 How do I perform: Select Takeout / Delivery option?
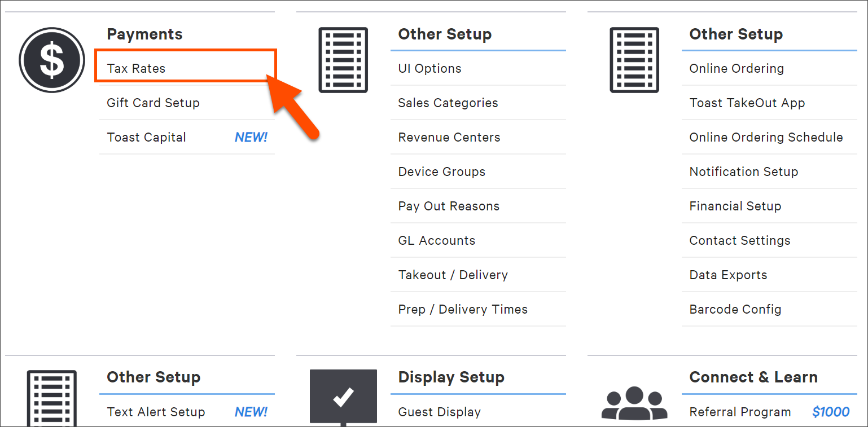click(453, 275)
